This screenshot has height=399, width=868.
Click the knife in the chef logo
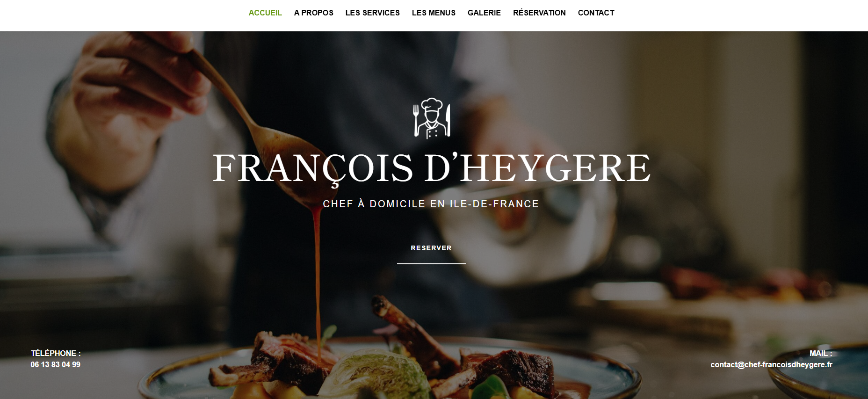pos(448,120)
